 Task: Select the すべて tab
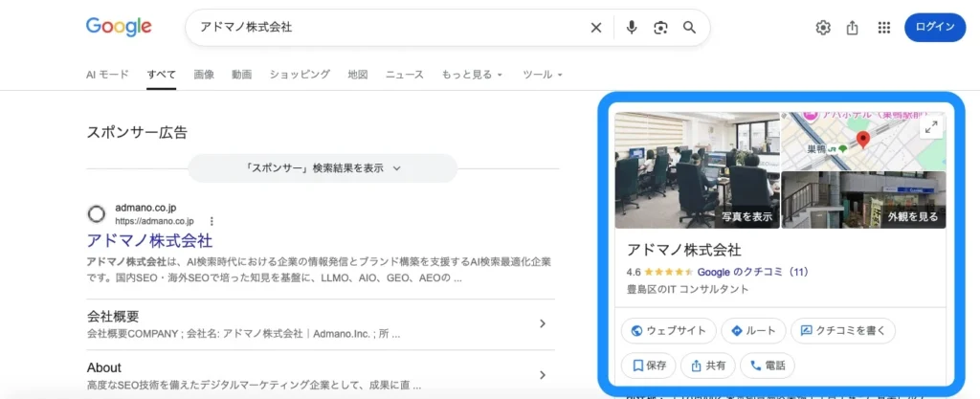click(161, 75)
